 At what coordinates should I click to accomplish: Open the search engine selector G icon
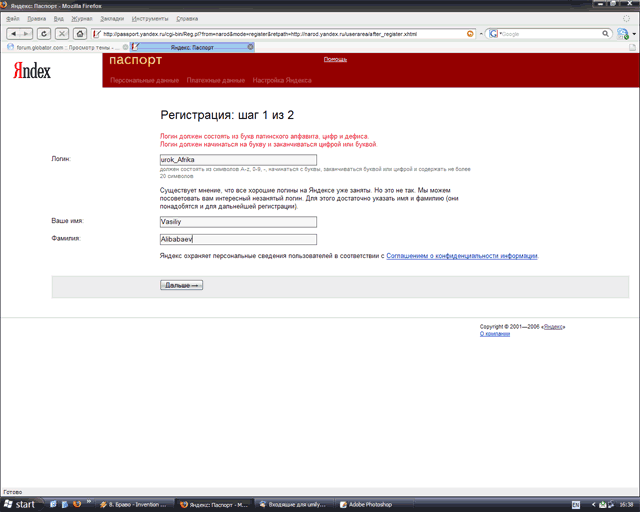coord(493,34)
